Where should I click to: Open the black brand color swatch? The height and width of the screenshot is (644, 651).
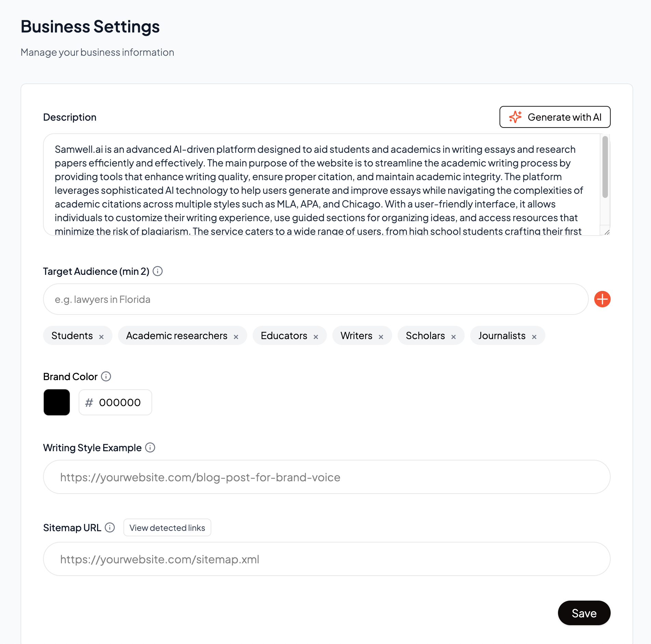tap(57, 402)
